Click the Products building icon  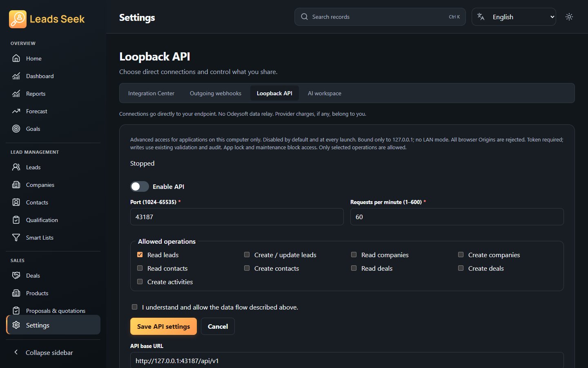tap(16, 293)
